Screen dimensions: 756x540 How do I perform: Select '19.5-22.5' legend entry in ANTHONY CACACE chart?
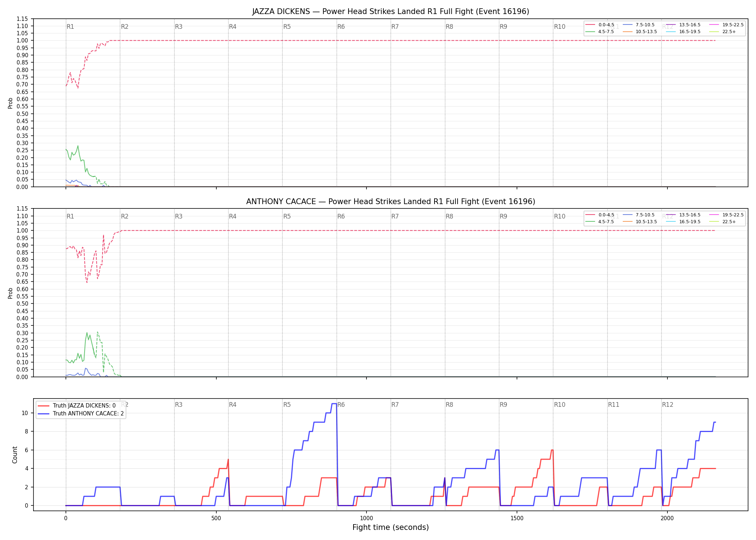[x=727, y=215]
